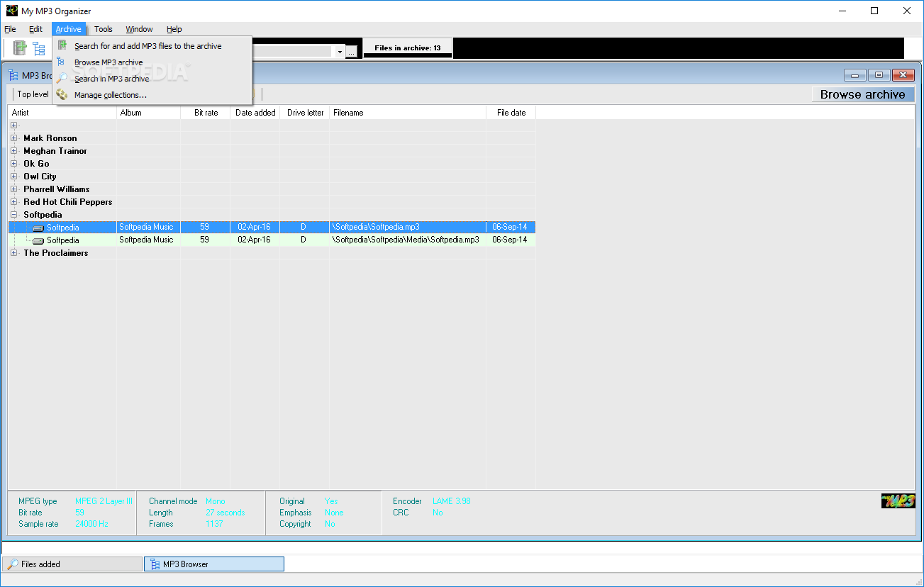Open the Tools menu
This screenshot has height=587, width=924.
[x=104, y=29]
